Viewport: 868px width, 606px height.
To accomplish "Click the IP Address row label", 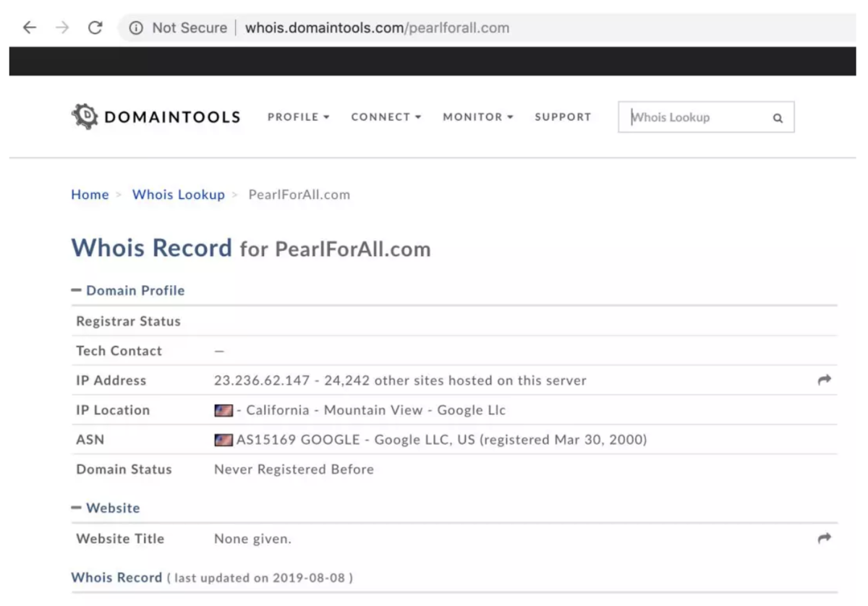I will (x=111, y=380).
